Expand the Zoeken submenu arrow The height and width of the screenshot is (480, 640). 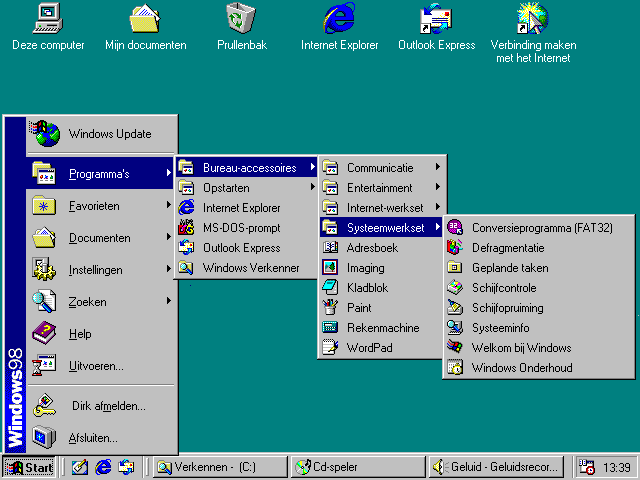[x=168, y=301]
